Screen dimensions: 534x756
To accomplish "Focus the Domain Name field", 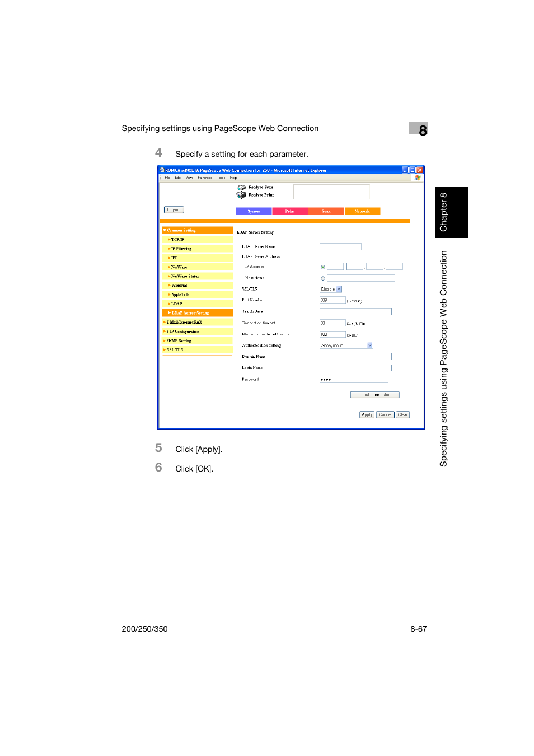I will (355, 357).
